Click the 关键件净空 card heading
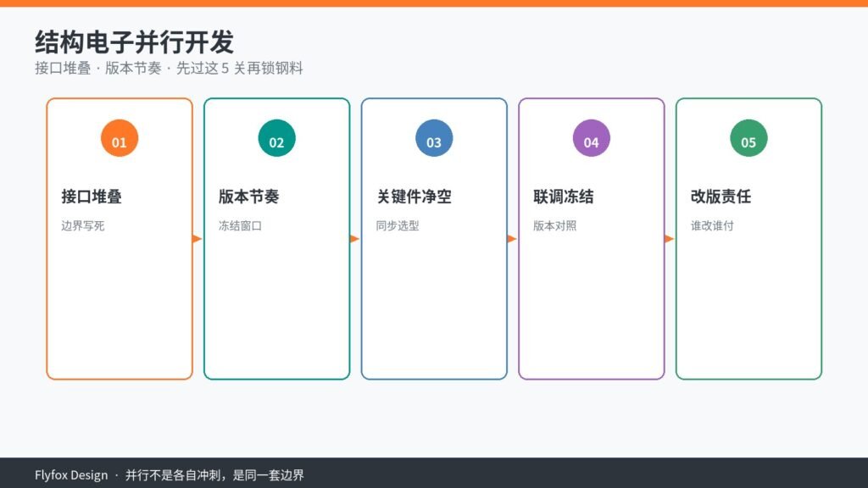 414,197
